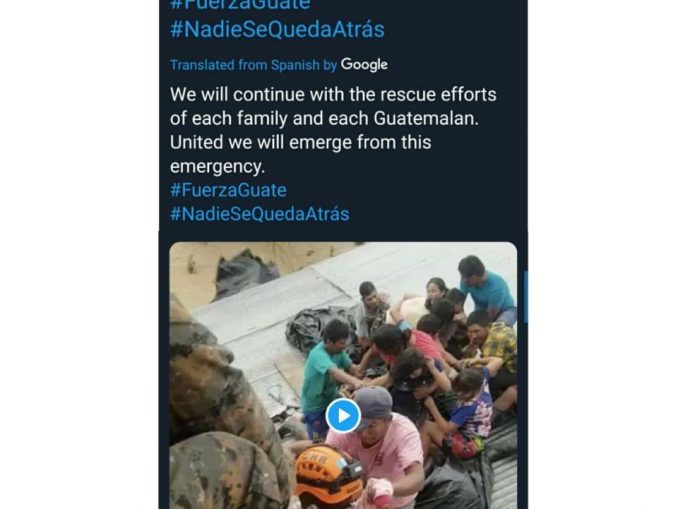Open the #FuerzaGuate hashtag under the translated text
Image resolution: width=678 pixels, height=509 pixels.
[228, 190]
